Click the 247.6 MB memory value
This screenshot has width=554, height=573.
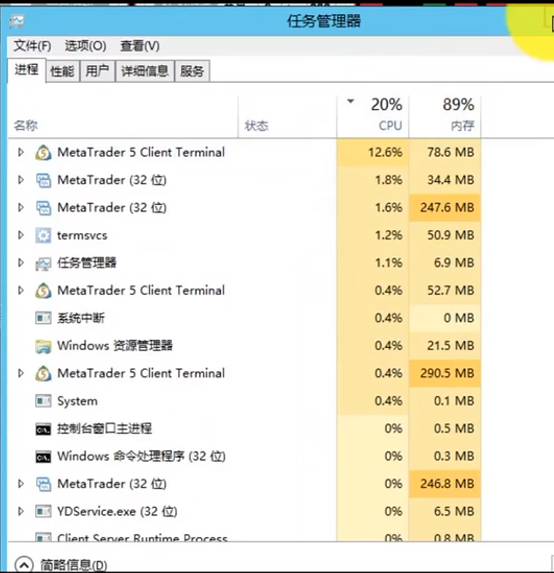(447, 208)
